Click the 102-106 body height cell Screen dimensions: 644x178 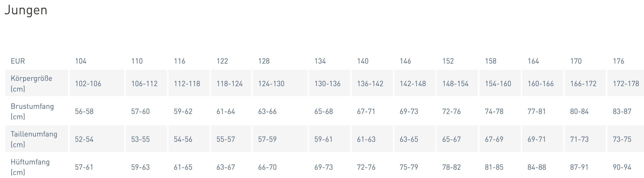pos(88,84)
